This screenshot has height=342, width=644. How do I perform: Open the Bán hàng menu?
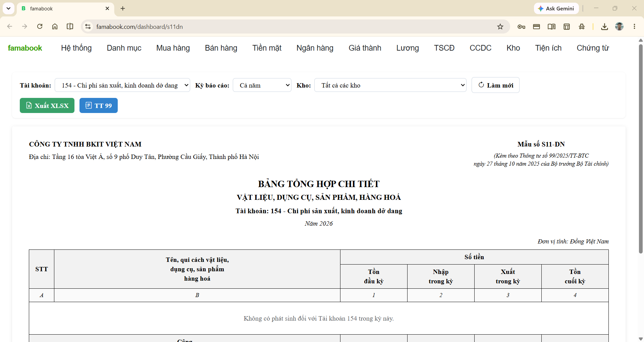pos(221,48)
